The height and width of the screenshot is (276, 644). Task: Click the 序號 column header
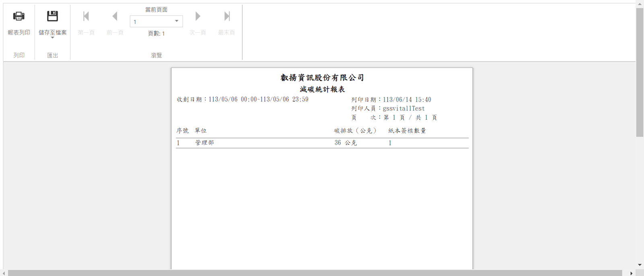click(x=182, y=131)
